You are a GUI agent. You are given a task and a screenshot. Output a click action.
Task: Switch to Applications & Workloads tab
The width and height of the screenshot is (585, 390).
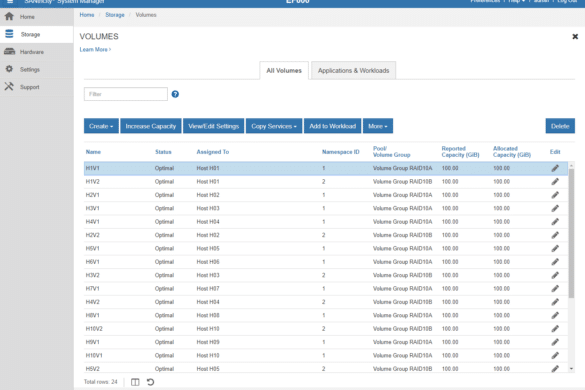point(353,71)
